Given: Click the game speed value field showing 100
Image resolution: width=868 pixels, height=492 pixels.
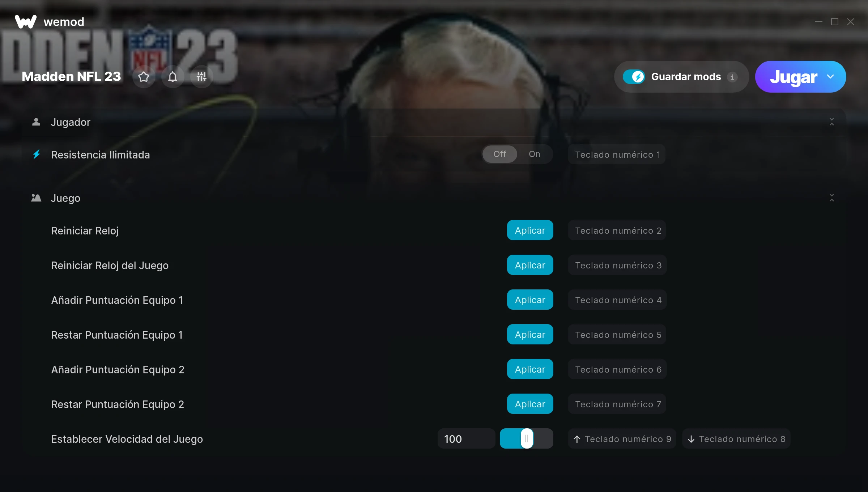Looking at the screenshot, I should [467, 439].
